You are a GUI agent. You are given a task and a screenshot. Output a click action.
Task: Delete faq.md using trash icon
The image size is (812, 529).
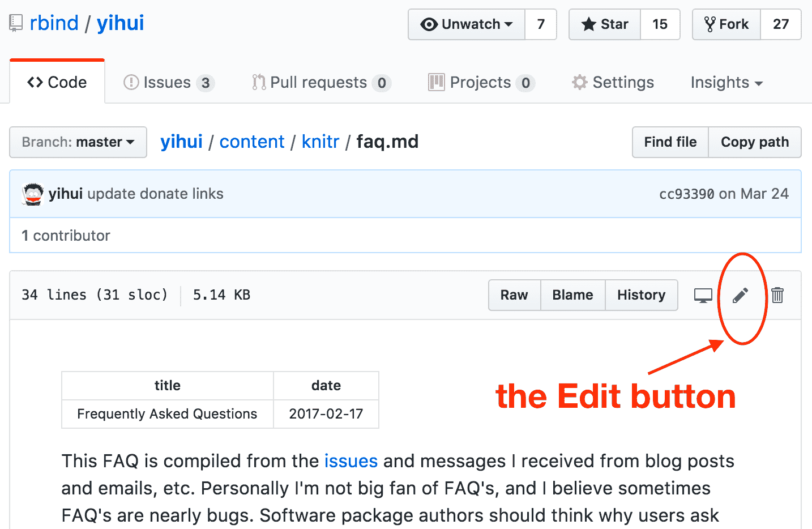tap(777, 295)
